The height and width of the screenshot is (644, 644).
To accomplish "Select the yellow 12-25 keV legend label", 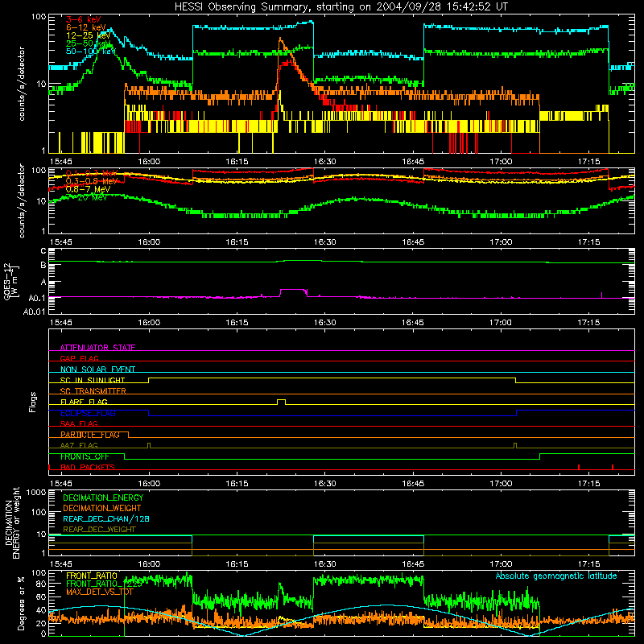I will point(89,35).
